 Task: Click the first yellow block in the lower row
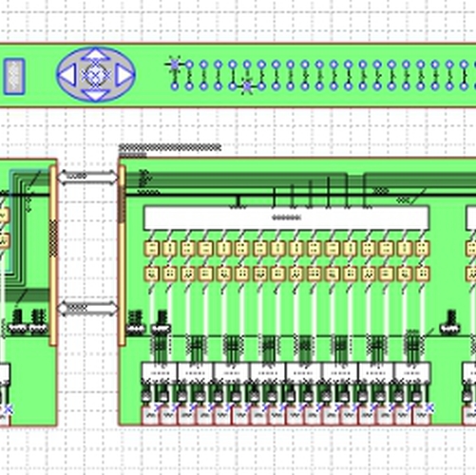click(x=151, y=274)
